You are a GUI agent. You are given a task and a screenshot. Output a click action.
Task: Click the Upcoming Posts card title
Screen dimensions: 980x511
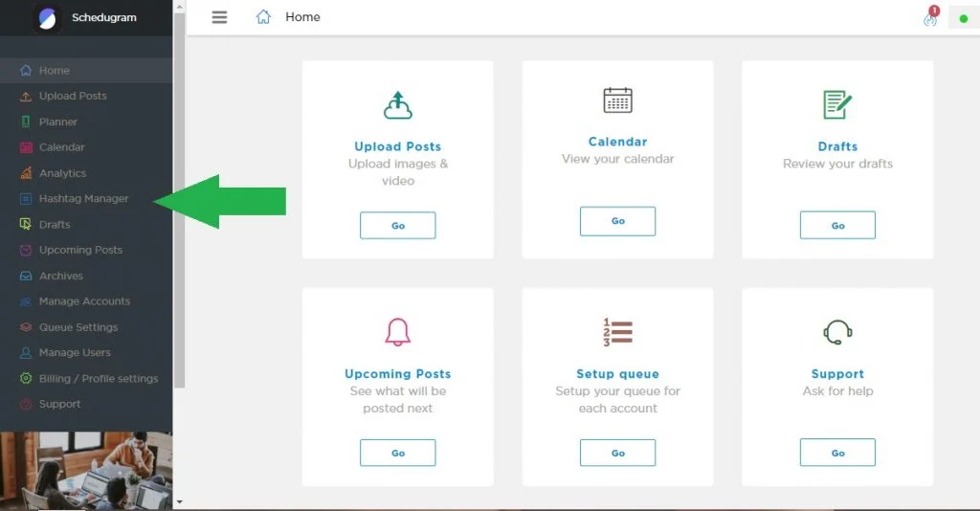click(397, 374)
